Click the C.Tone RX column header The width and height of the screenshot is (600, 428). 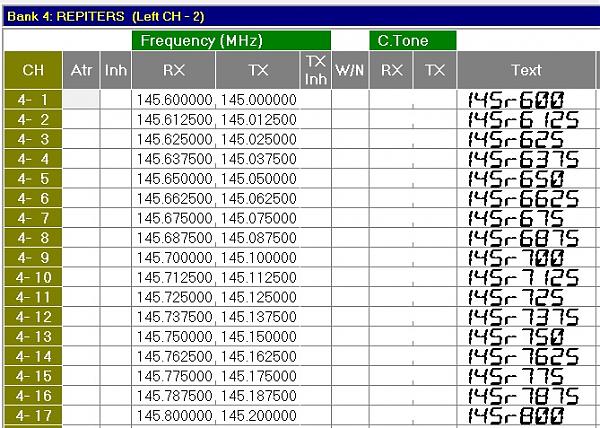pyautogui.click(x=391, y=70)
